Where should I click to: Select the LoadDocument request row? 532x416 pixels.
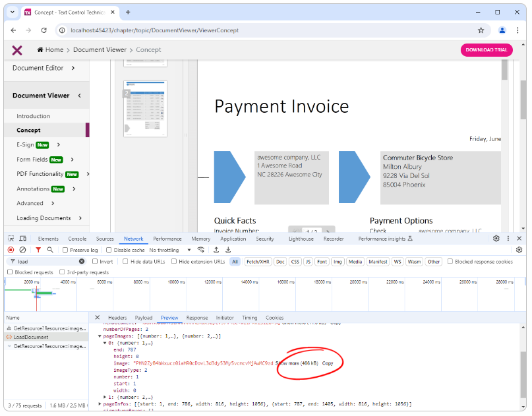click(x=47, y=337)
